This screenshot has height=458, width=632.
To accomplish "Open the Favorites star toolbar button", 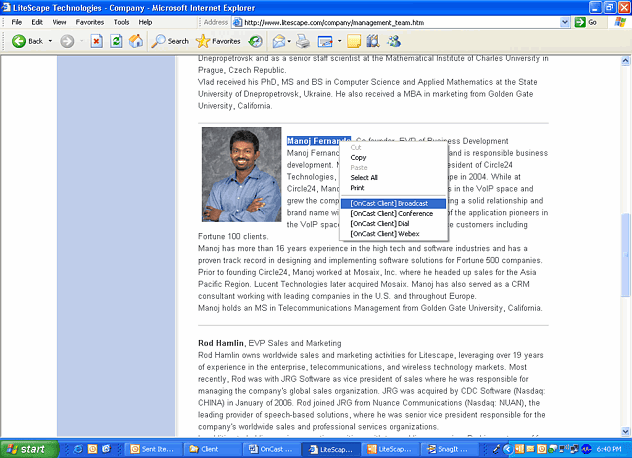I will (x=218, y=41).
